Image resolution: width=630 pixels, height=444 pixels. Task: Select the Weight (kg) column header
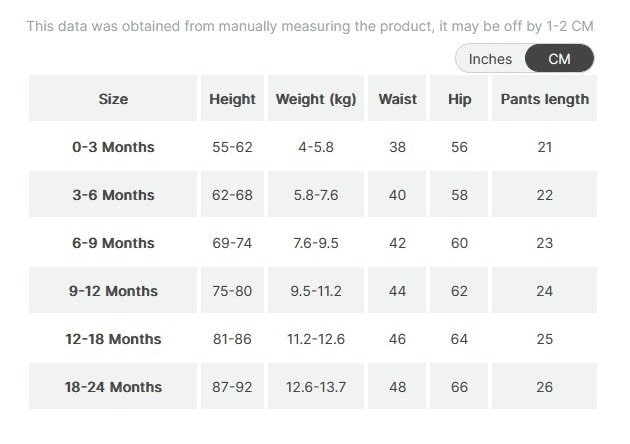click(315, 99)
